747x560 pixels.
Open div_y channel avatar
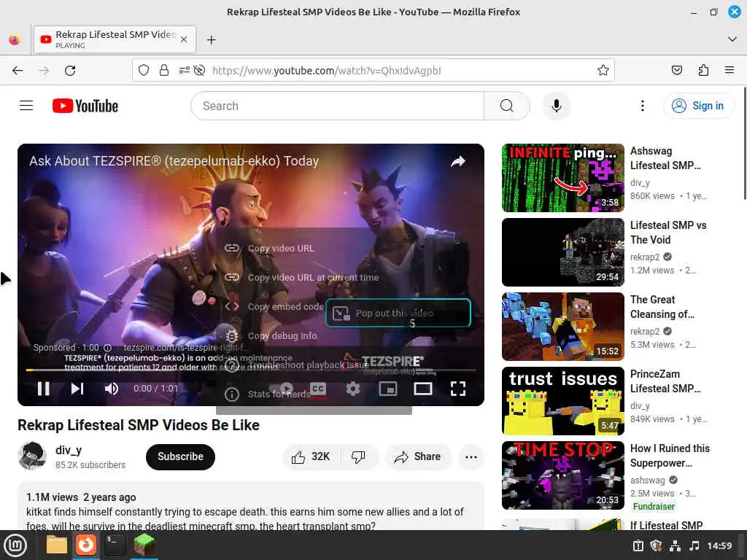(x=32, y=456)
